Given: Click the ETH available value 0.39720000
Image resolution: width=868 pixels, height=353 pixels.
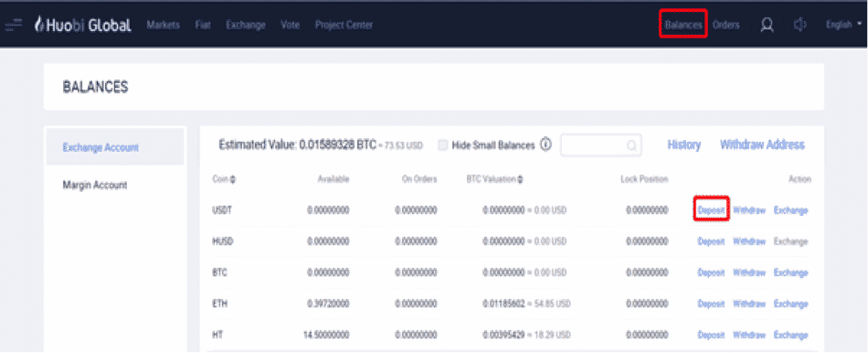Looking at the screenshot, I should click(x=328, y=304).
